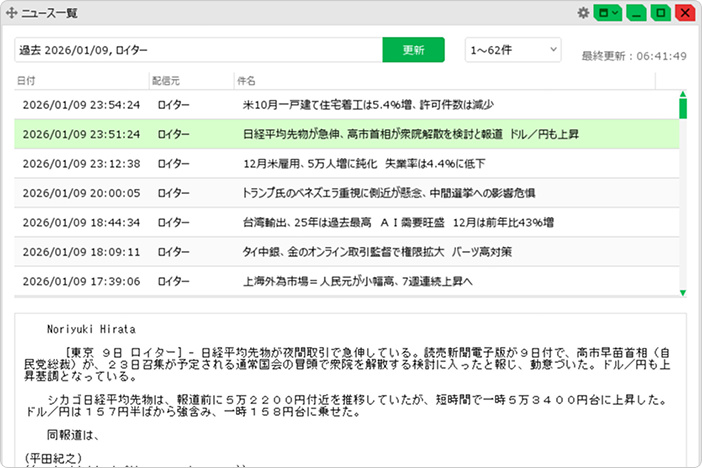Screen dimensions: 702x468
Task: Open the settings gear icon
Action: (583, 13)
